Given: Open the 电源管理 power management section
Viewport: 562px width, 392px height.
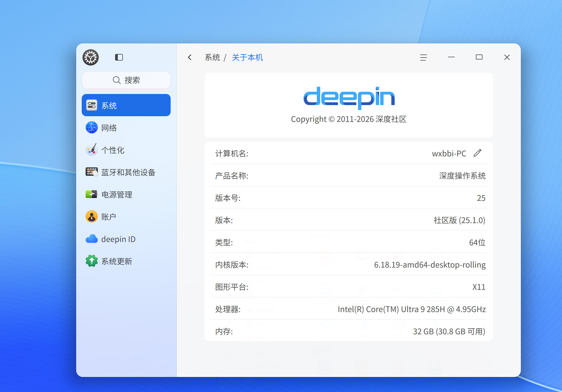Looking at the screenshot, I should [x=117, y=194].
